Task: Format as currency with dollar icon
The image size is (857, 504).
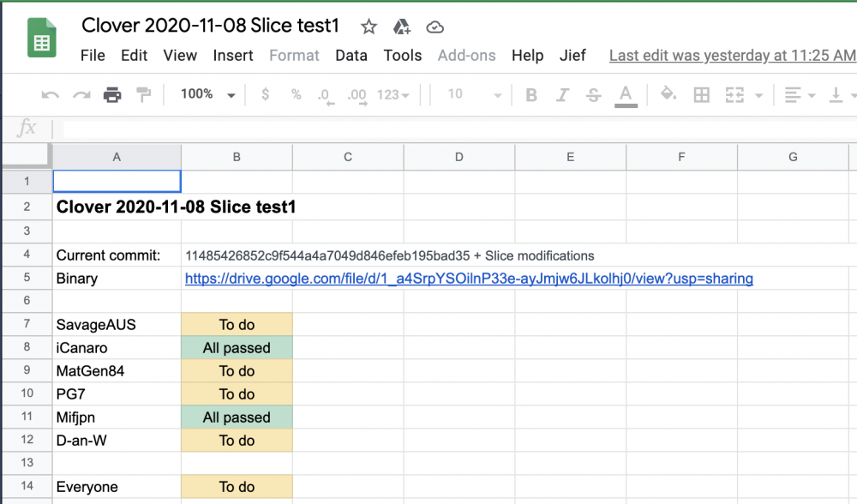Action: pyautogui.click(x=265, y=94)
